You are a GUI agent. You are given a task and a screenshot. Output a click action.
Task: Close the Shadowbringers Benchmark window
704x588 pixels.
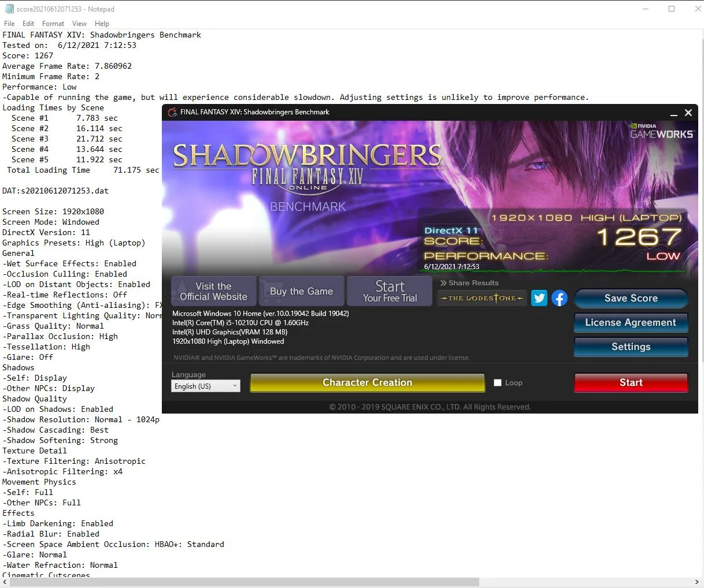pyautogui.click(x=688, y=113)
